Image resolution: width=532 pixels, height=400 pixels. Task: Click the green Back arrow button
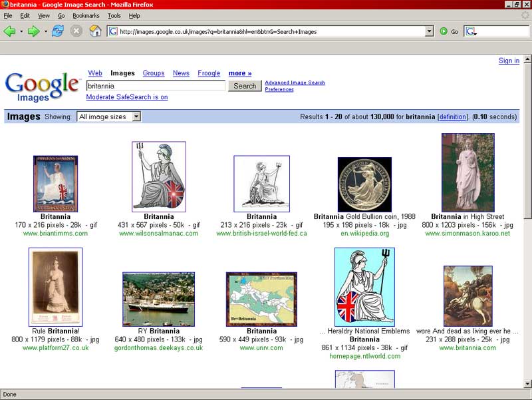(x=9, y=31)
